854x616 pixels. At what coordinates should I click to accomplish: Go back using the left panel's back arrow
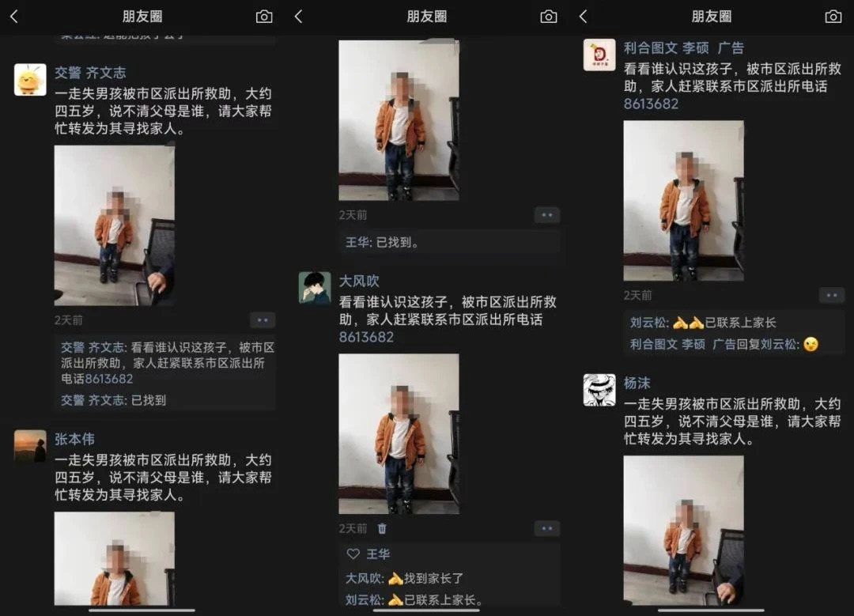click(x=14, y=17)
